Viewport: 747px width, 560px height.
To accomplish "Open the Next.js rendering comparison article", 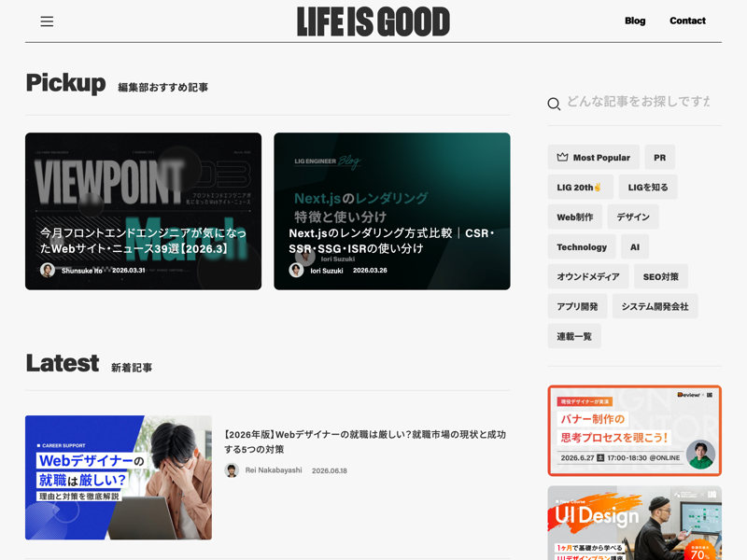I will click(392, 211).
